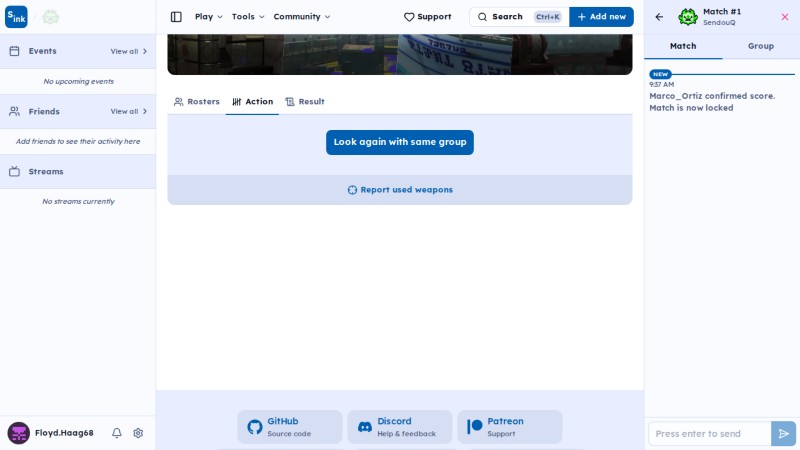Open the Support link
This screenshot has width=800, height=450.
[428, 17]
